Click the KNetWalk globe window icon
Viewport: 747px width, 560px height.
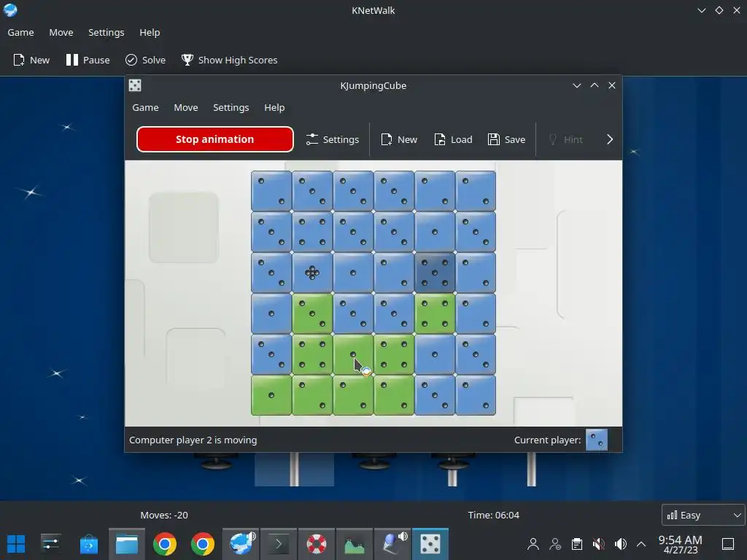pos(10,10)
